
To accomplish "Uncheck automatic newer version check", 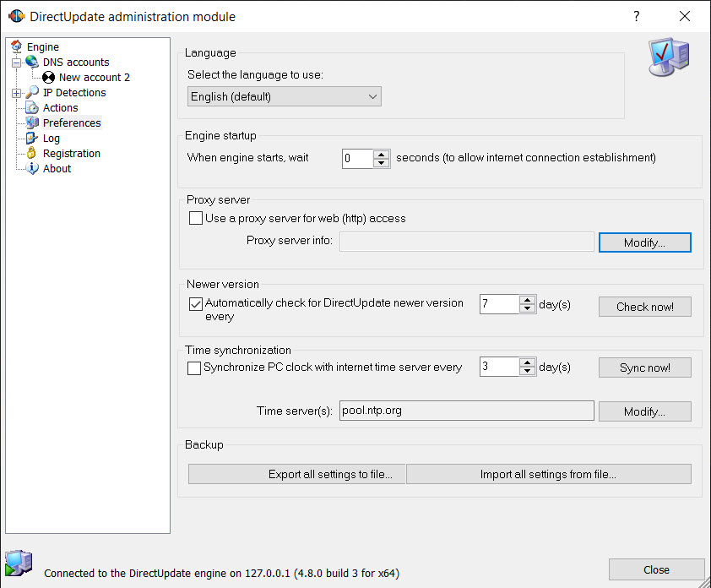I will (196, 304).
